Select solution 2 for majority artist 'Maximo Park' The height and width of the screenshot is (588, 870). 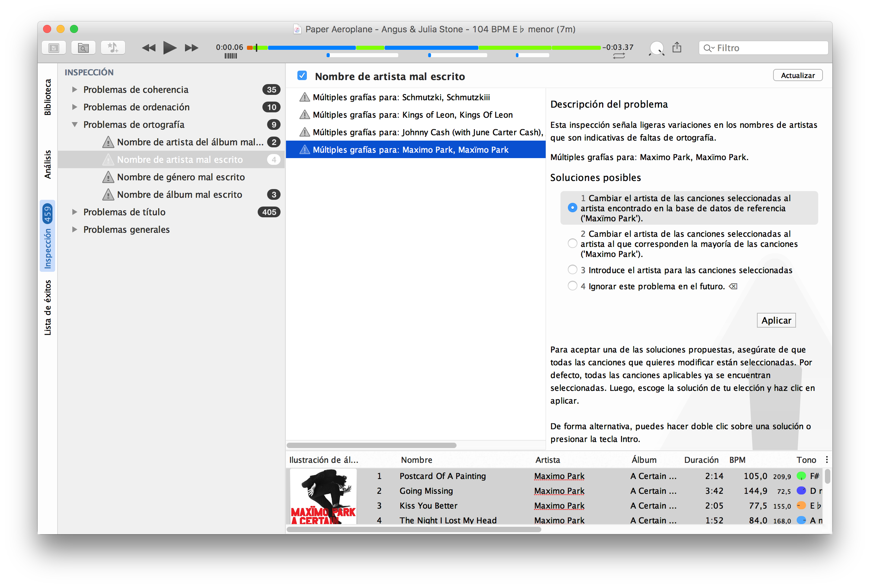click(x=572, y=244)
